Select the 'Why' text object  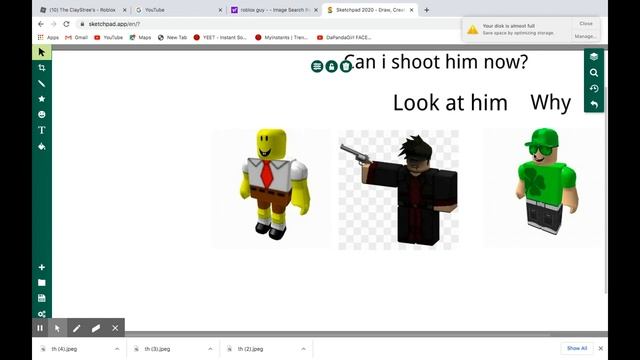(551, 102)
